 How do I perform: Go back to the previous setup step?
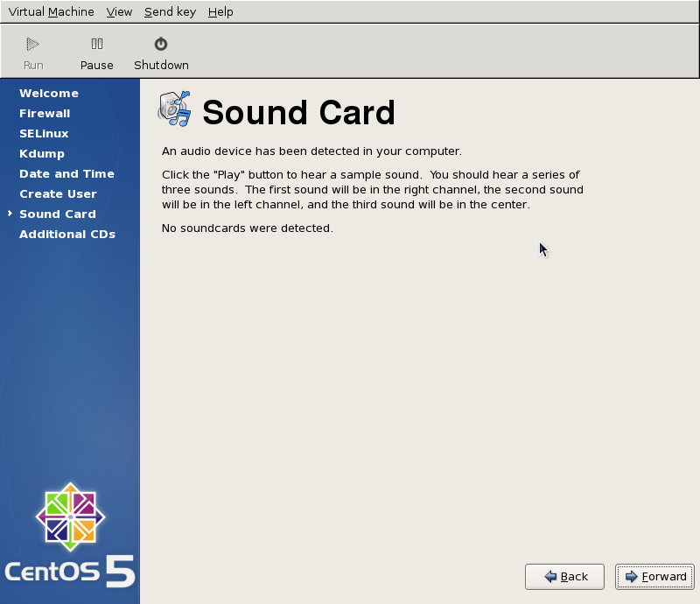click(x=564, y=577)
